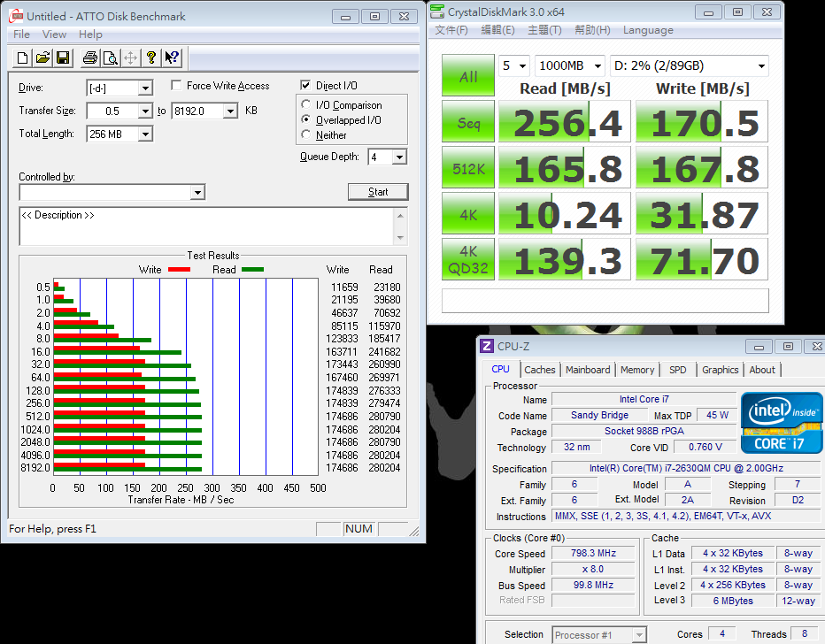Click NUM indicator in ATTO status bar

(359, 529)
